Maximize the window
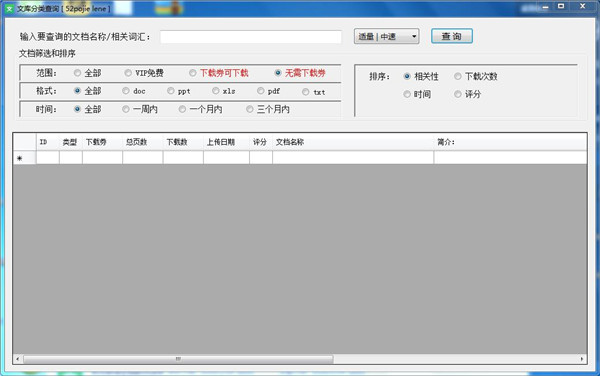The height and width of the screenshot is (376, 600). 561,7
